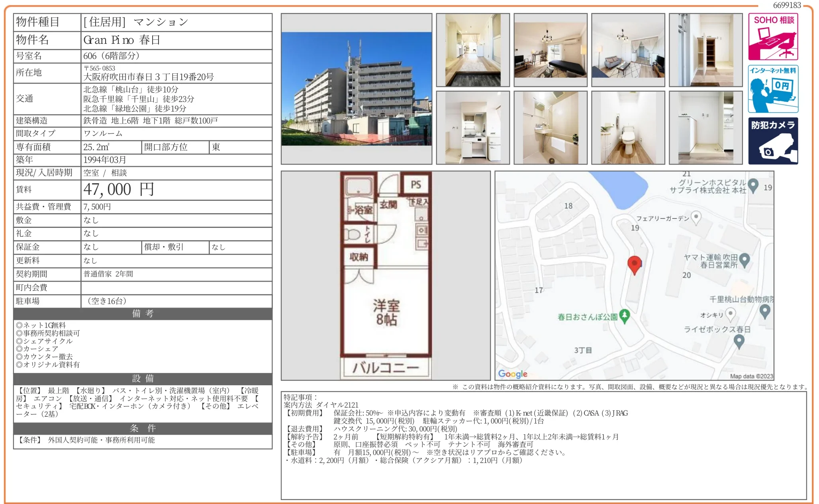This screenshot has height=504, width=819.
Task: Click the ヤマト運輸 吹田春日営業所 map pin
Action: click(x=744, y=260)
